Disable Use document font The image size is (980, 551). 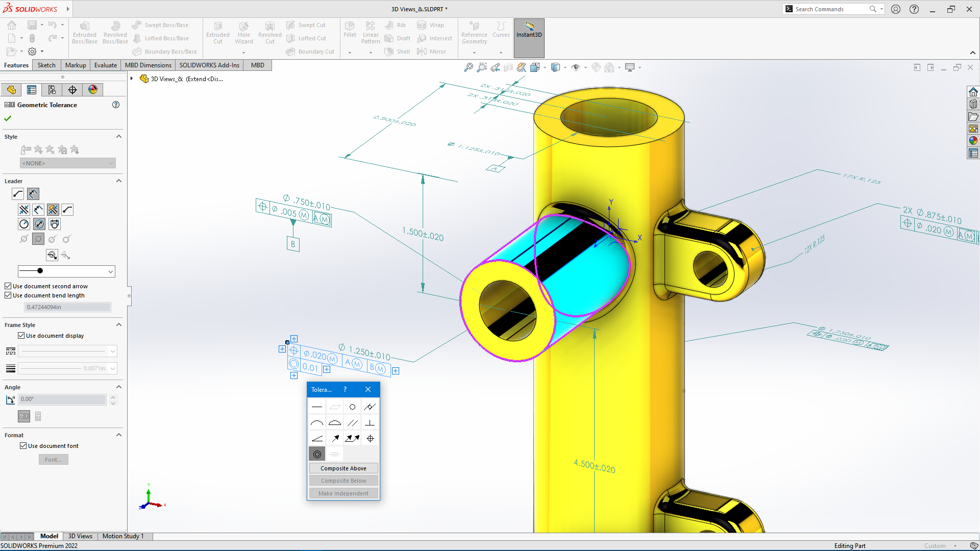pos(23,445)
